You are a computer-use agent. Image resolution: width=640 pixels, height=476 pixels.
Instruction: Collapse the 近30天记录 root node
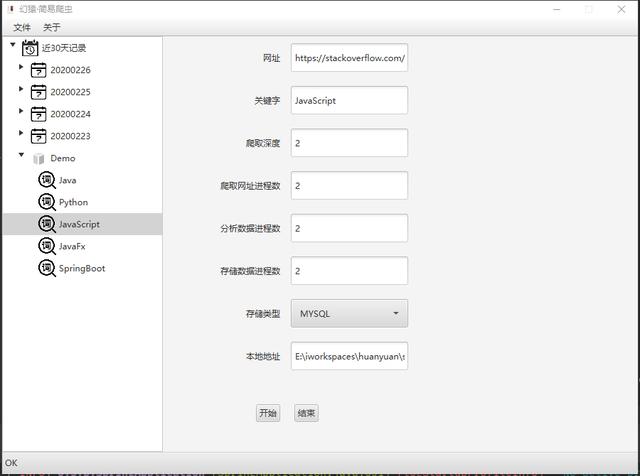point(13,44)
